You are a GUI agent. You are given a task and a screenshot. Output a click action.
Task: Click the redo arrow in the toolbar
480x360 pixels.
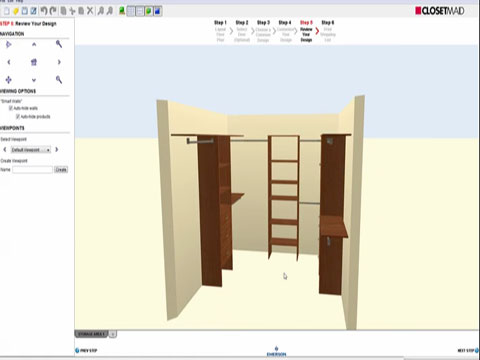52,11
